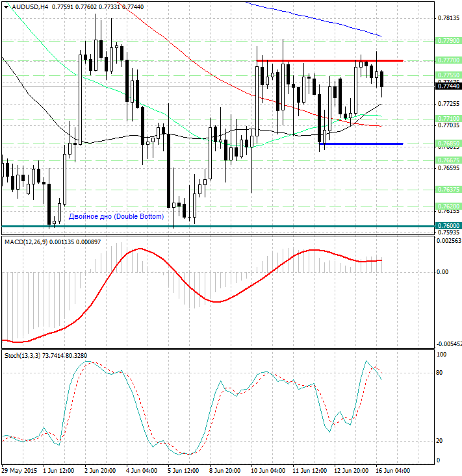Click the Stochastic scale label 0

click(438, 460)
